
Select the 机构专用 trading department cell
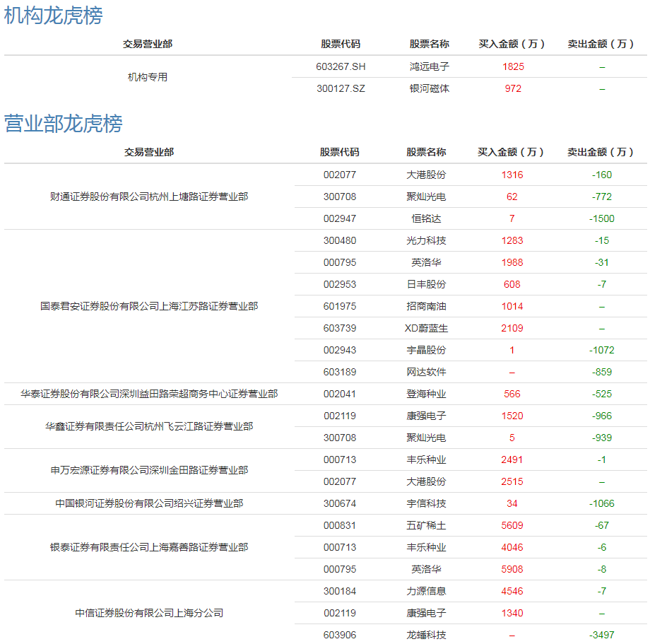tap(148, 77)
